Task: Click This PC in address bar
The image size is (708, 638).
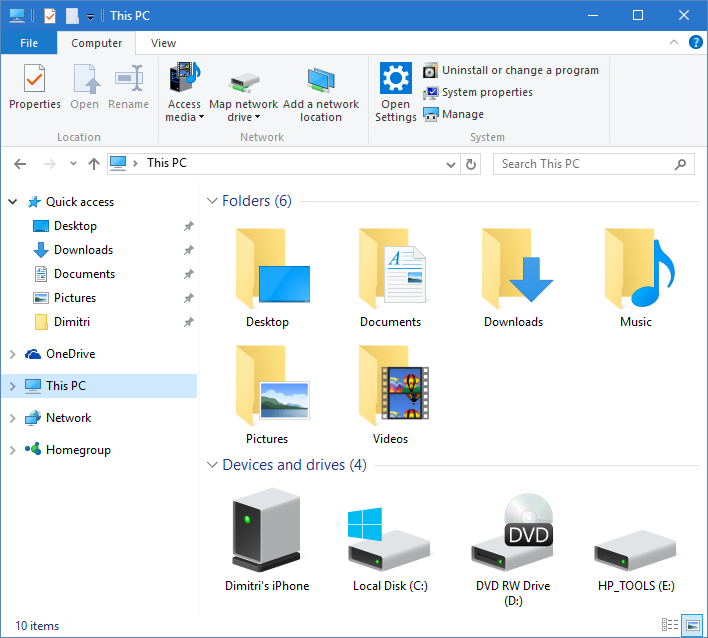Action: tap(167, 163)
